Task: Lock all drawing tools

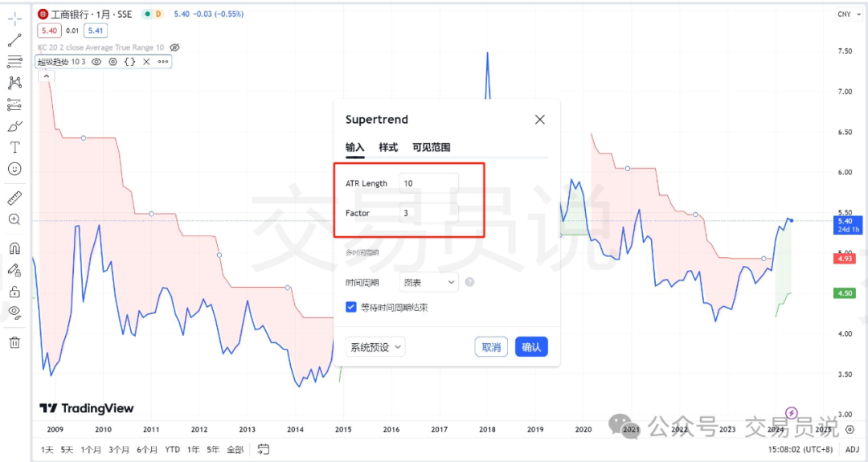Action: (x=15, y=292)
